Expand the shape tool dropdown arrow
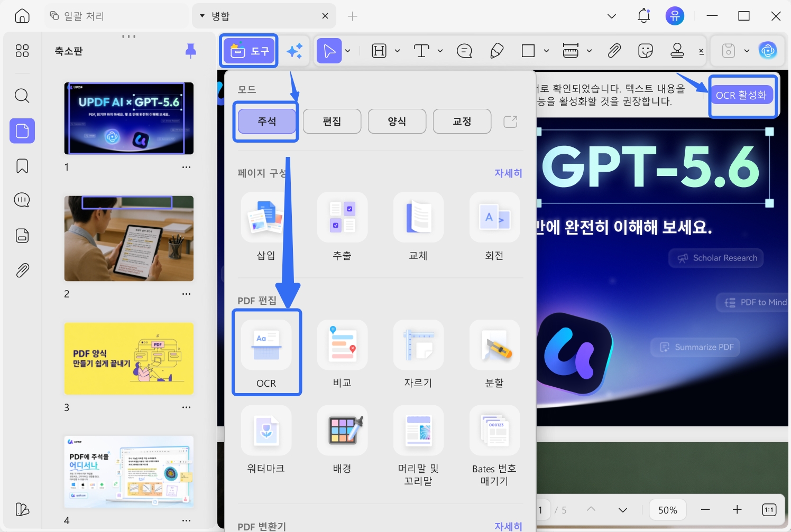The width and height of the screenshot is (791, 532). coord(546,51)
